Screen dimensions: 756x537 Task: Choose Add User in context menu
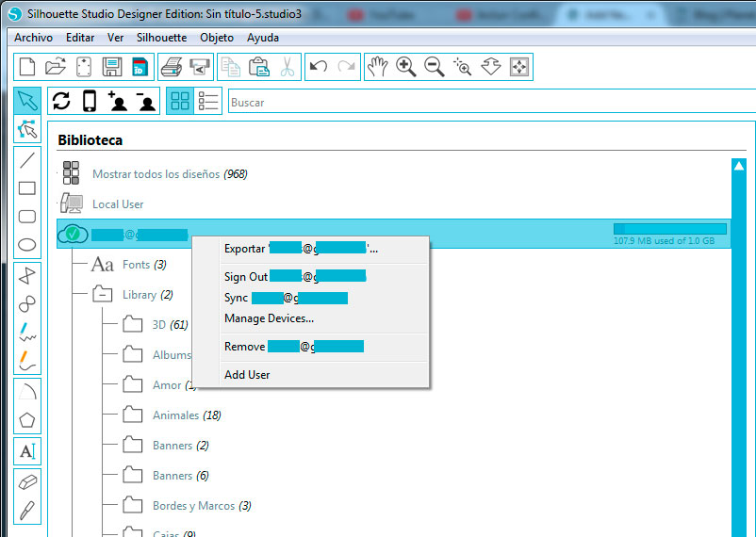pos(311,375)
